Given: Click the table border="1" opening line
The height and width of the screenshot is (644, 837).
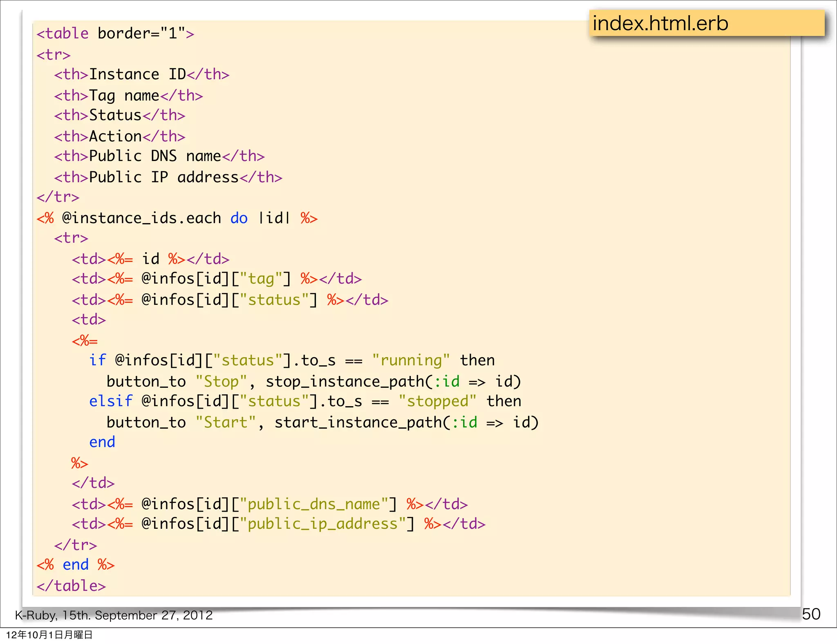Looking at the screenshot, I should click(x=115, y=34).
